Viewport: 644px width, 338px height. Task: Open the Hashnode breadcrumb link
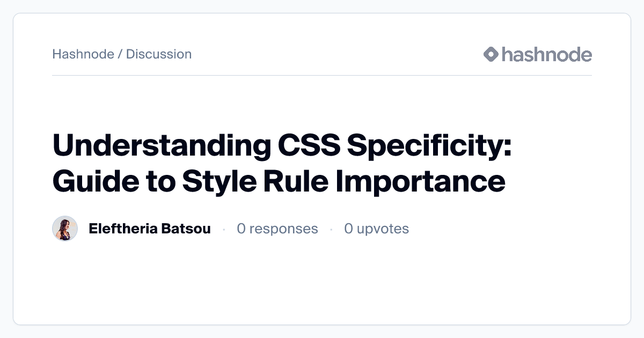[83, 54]
